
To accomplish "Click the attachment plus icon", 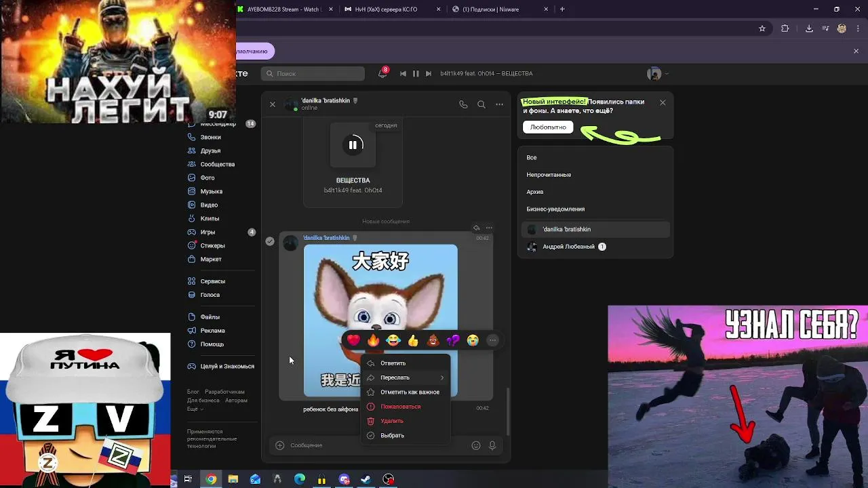I will tap(279, 445).
